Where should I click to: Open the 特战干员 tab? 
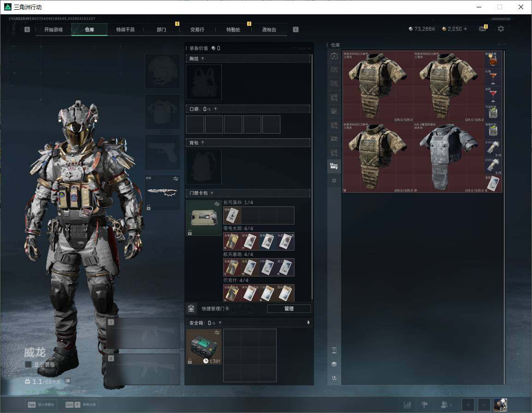[x=125, y=29]
